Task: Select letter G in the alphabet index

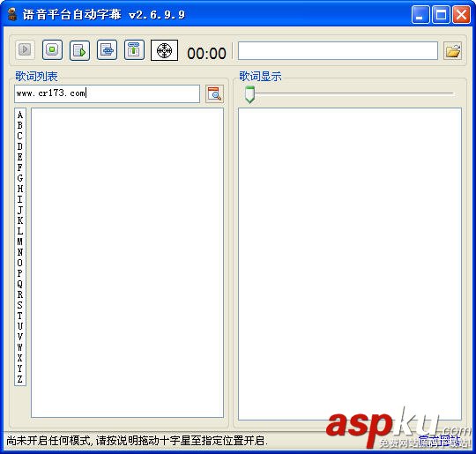Action: [20, 178]
